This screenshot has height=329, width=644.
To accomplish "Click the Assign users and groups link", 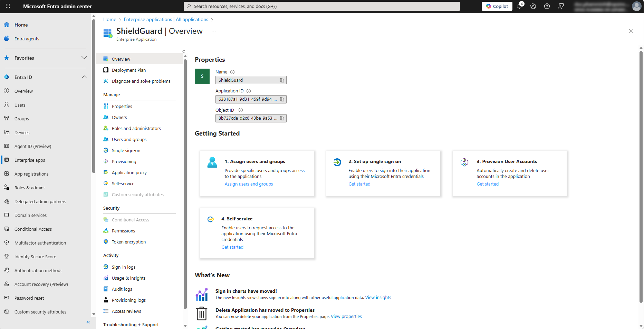I will (x=249, y=184).
